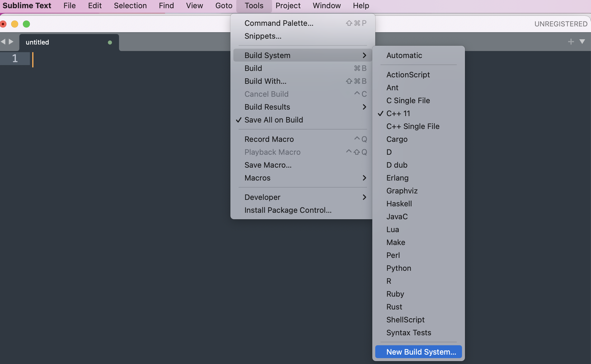Choose Automatic build system

pyautogui.click(x=404, y=55)
